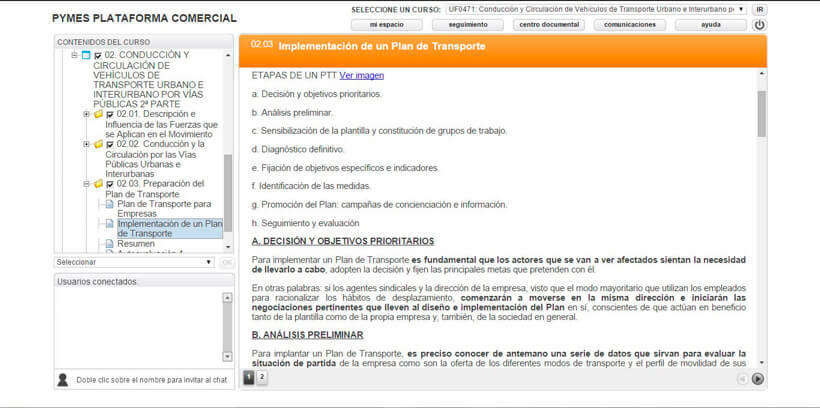The height and width of the screenshot is (408, 820).
Task: Click the heading 'A. DECISIÓN Y OBJETIVOS PRIORITARIOS'
Action: 343,241
